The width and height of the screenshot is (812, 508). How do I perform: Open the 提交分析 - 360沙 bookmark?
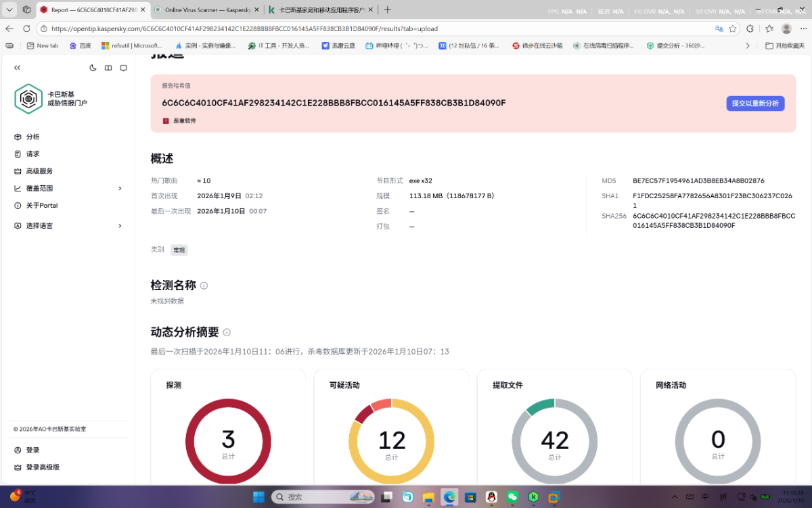[x=675, y=46]
